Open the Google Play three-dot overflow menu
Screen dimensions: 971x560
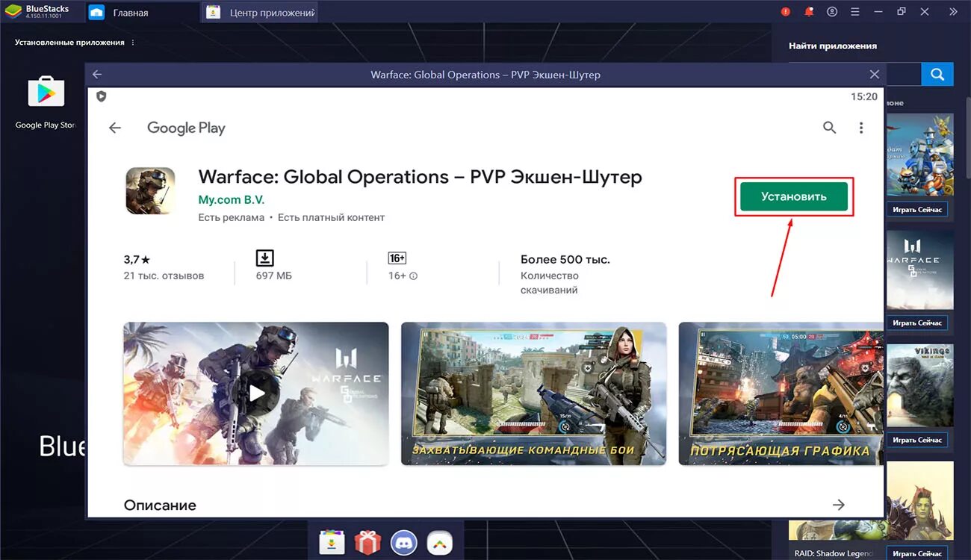[x=861, y=128]
